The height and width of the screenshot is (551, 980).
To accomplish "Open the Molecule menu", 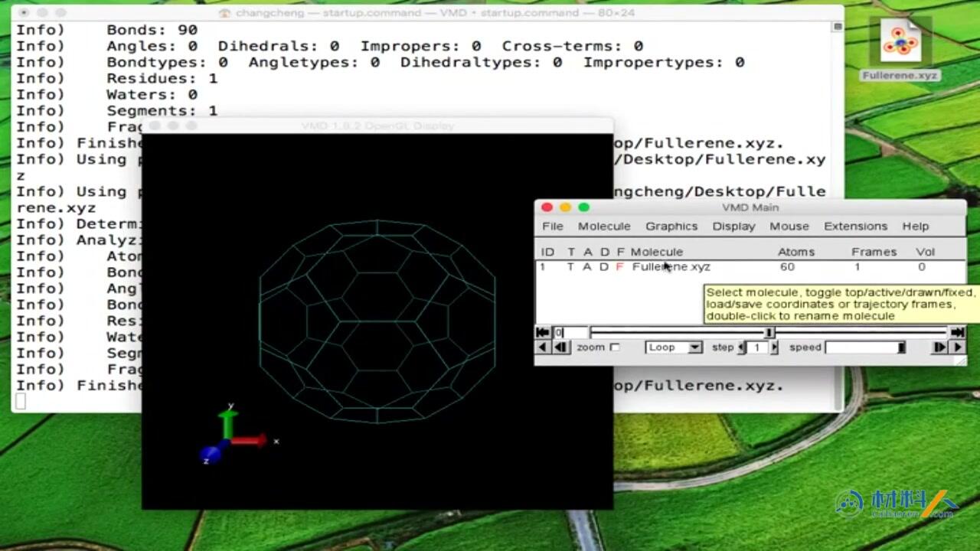I will pos(604,227).
